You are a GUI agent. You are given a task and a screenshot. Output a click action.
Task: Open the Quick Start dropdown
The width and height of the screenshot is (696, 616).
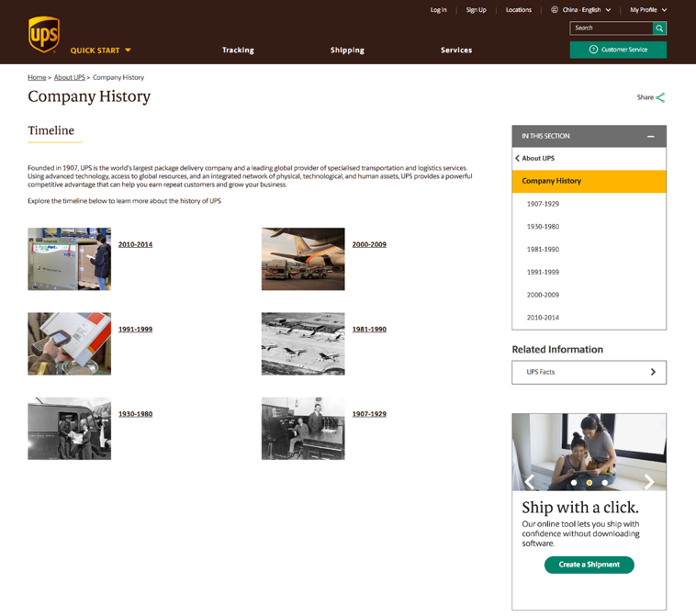[x=101, y=50]
